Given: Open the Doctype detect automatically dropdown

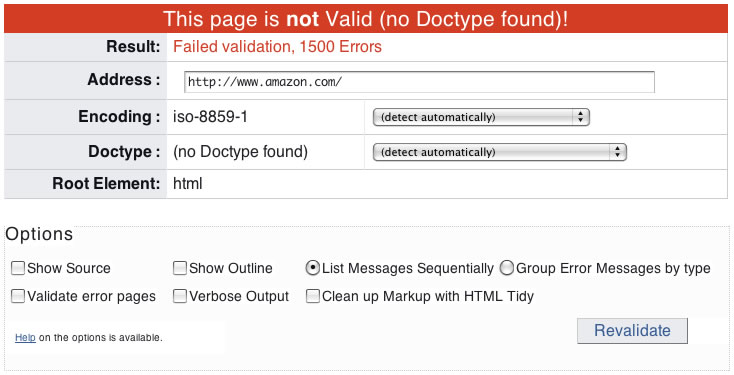Looking at the screenshot, I should tap(499, 152).
